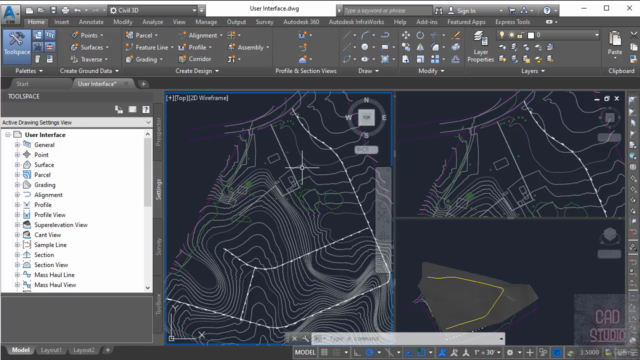
Task: Click the Circle draw tool
Action: [365, 47]
